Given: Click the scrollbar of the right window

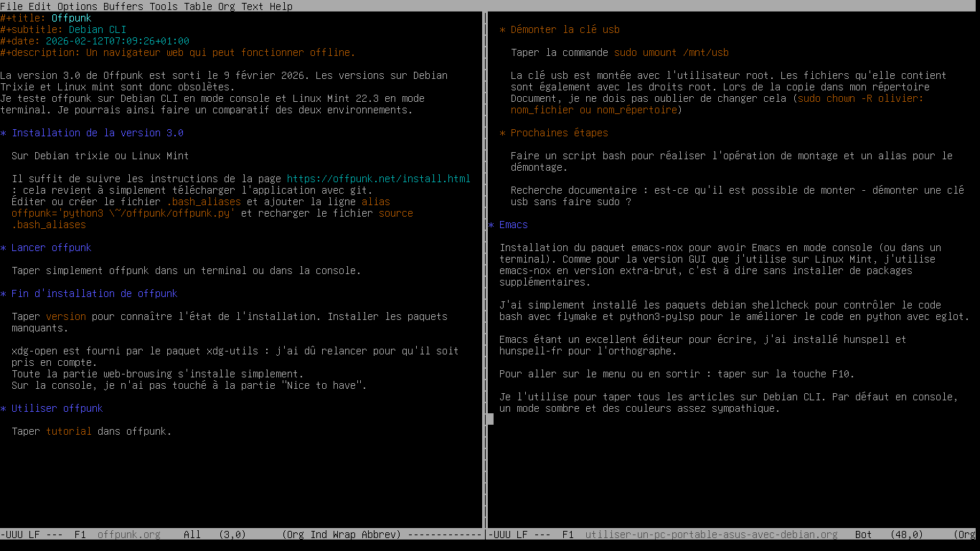Looking at the screenshot, I should (x=490, y=419).
